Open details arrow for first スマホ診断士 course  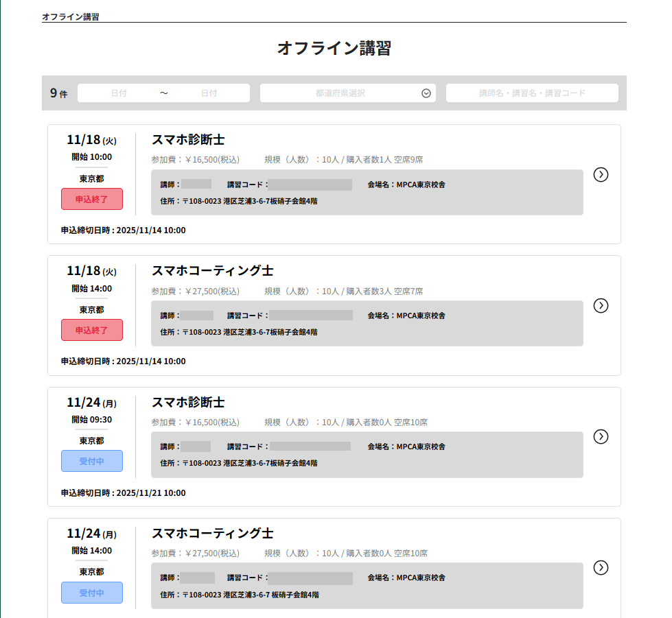pyautogui.click(x=601, y=175)
